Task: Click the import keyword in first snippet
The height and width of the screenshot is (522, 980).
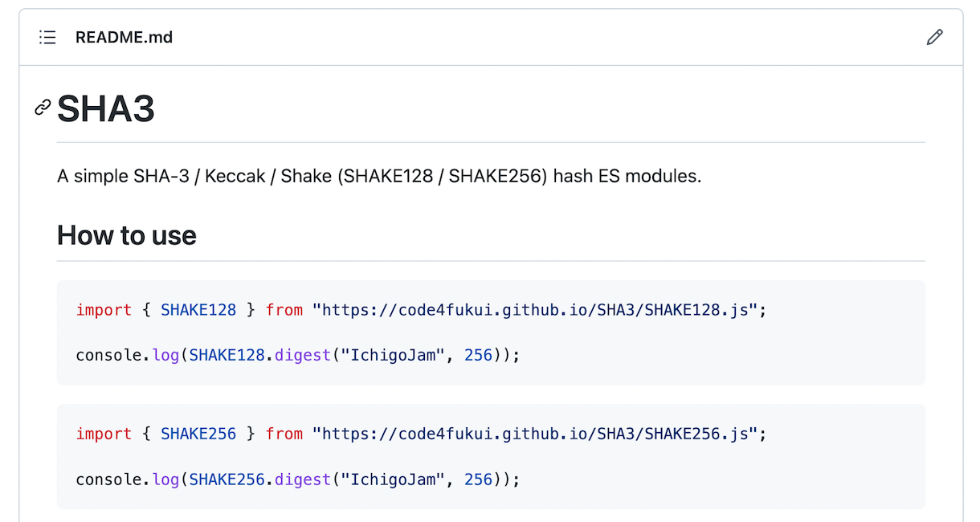Action: (104, 309)
